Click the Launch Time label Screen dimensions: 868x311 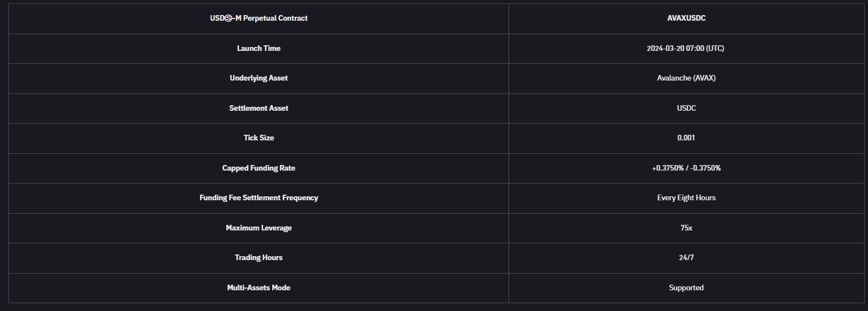tap(259, 48)
